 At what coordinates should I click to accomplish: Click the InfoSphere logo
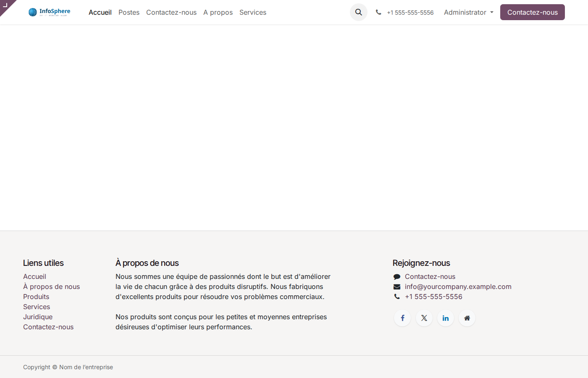49,12
